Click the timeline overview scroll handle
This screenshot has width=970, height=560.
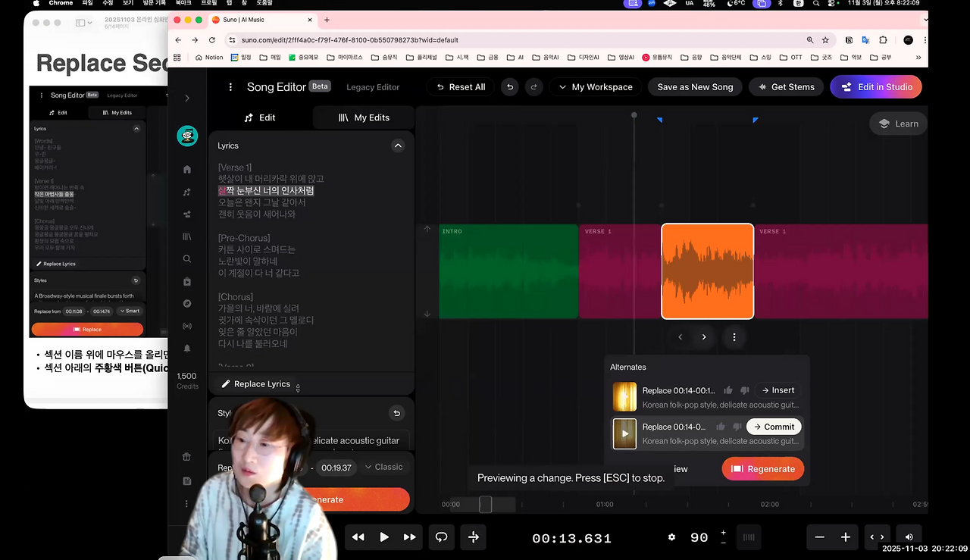pos(486,504)
